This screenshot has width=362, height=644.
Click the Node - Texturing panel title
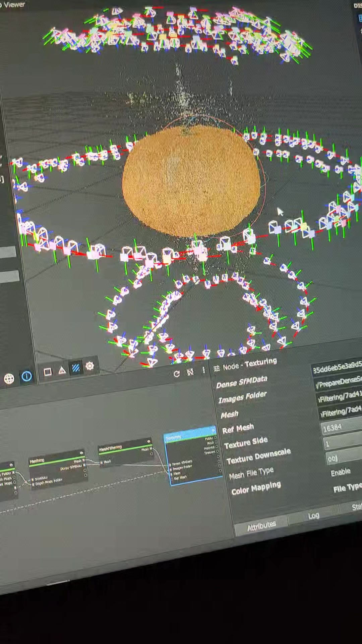(250, 365)
